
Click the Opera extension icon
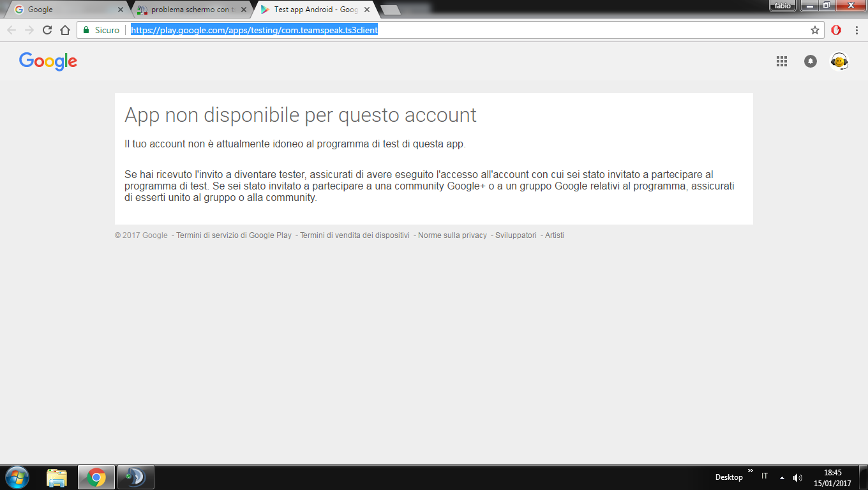(x=836, y=30)
